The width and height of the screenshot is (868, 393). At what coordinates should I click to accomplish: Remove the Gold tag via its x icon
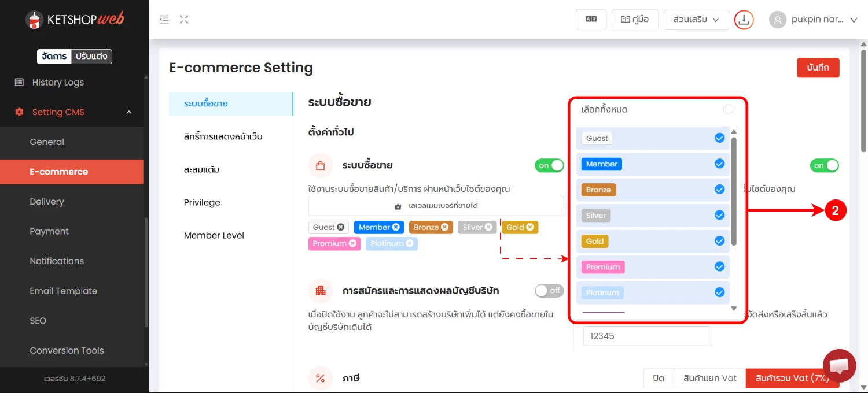529,227
